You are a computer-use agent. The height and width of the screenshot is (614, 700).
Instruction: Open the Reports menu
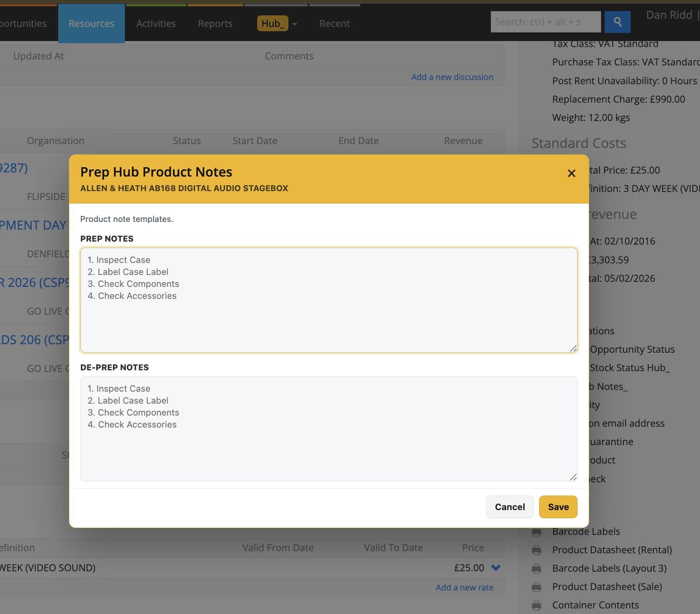(215, 24)
